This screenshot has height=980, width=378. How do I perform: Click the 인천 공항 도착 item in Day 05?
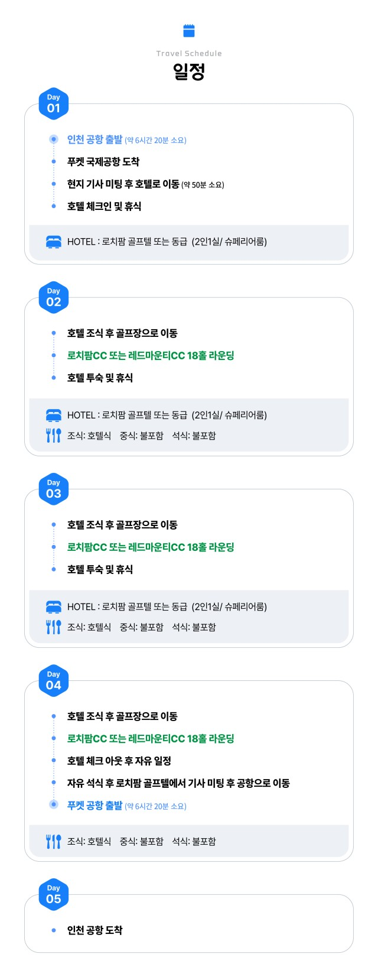94,930
